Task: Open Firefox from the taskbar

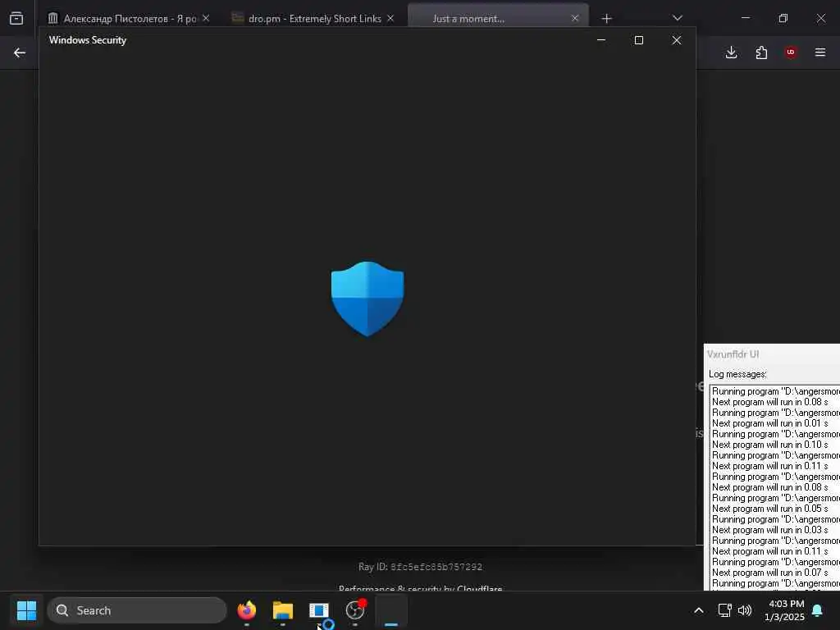Action: [246, 610]
